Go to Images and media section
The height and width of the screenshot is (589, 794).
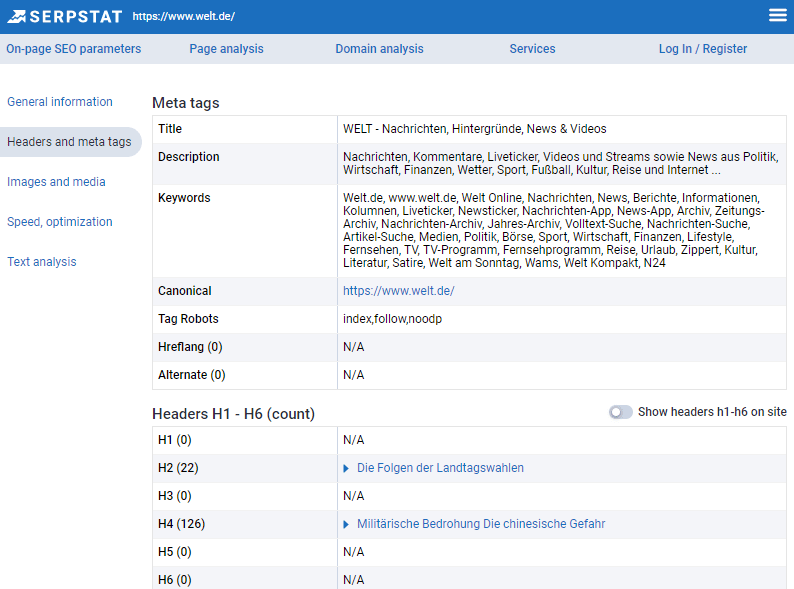pyautogui.click(x=56, y=182)
